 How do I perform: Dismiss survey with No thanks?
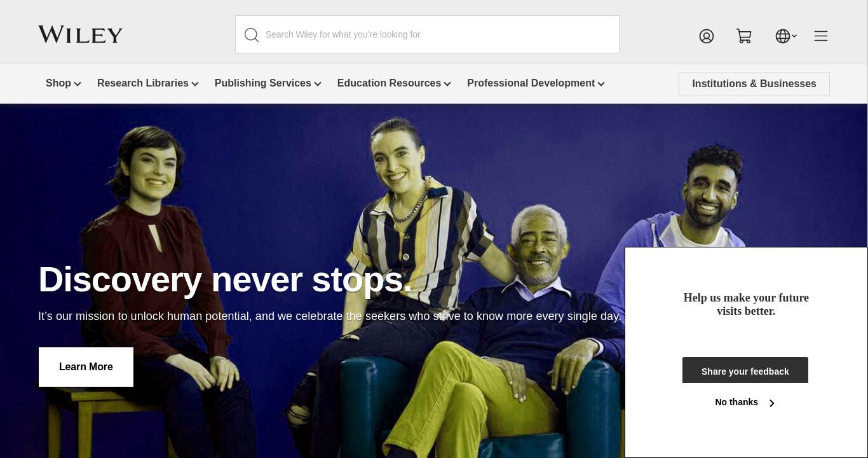[x=736, y=403]
